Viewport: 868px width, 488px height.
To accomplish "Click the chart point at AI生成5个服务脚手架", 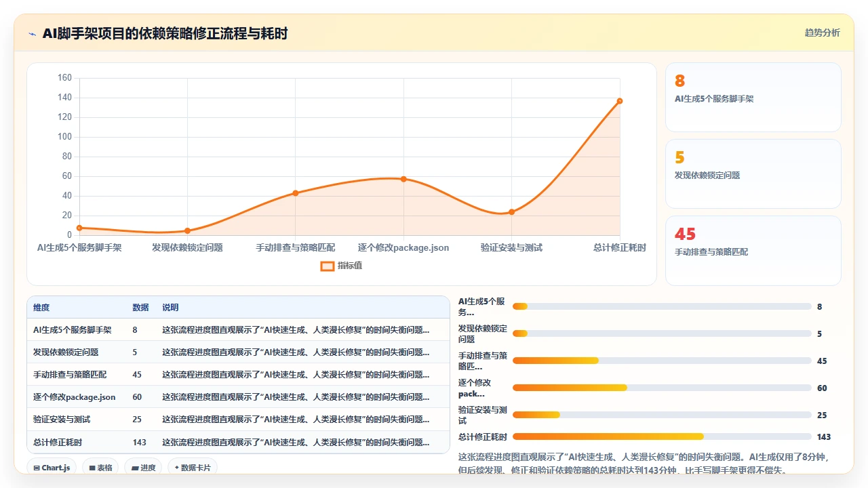I will coord(79,228).
